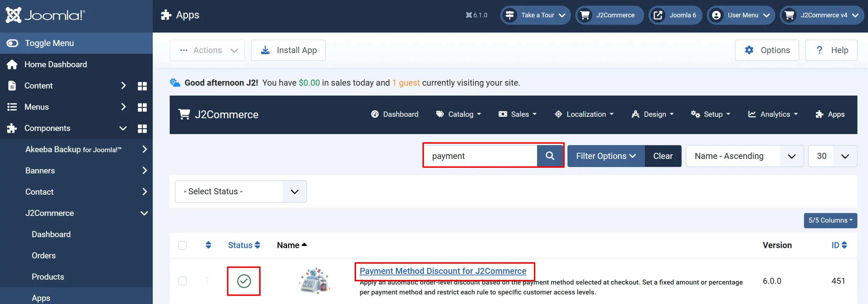Click the ID 451 cell
This screenshot has height=304, width=868.
838,281
